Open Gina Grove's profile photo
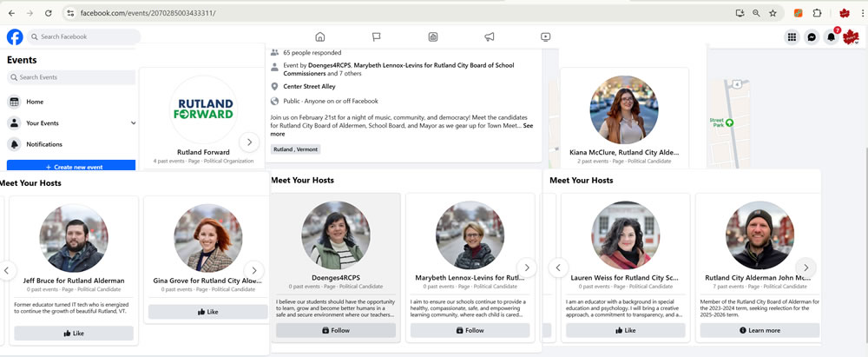The height and width of the screenshot is (357, 868). point(208,238)
